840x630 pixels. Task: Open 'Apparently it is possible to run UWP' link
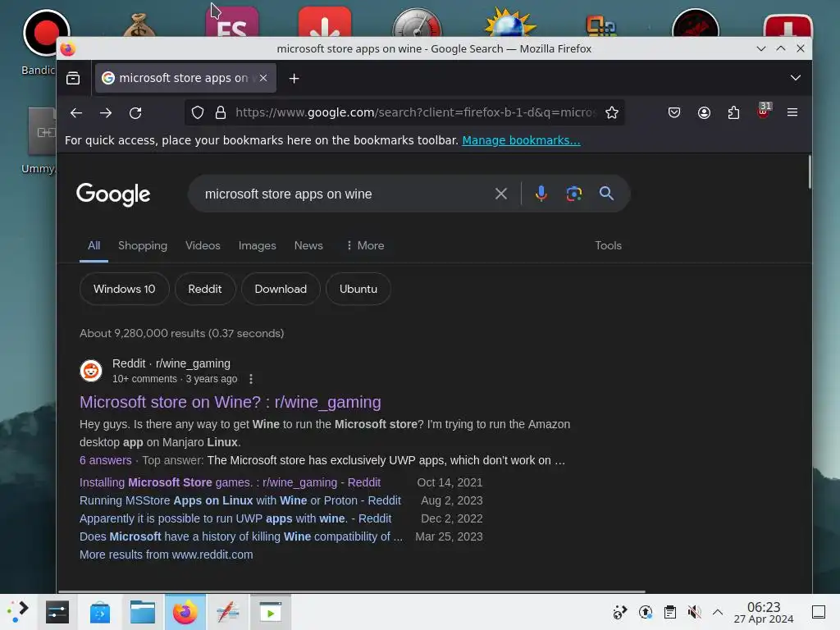[x=235, y=518]
